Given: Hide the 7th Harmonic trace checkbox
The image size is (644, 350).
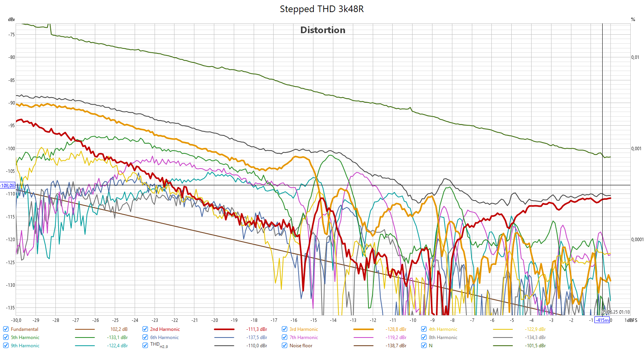Looking at the screenshot, I should (x=285, y=337).
